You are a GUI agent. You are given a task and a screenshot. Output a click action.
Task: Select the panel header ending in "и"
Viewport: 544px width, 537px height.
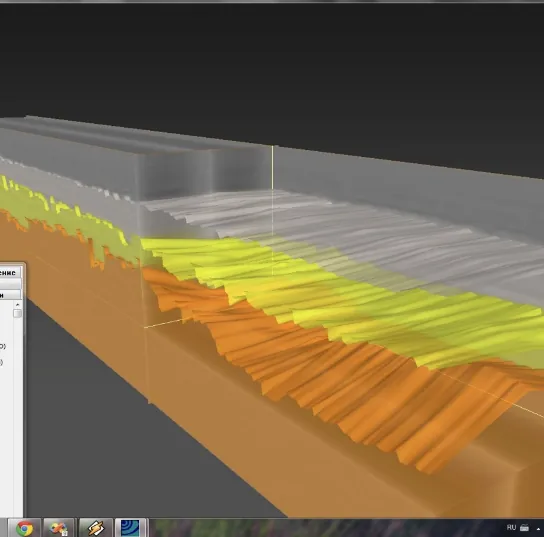(10, 295)
